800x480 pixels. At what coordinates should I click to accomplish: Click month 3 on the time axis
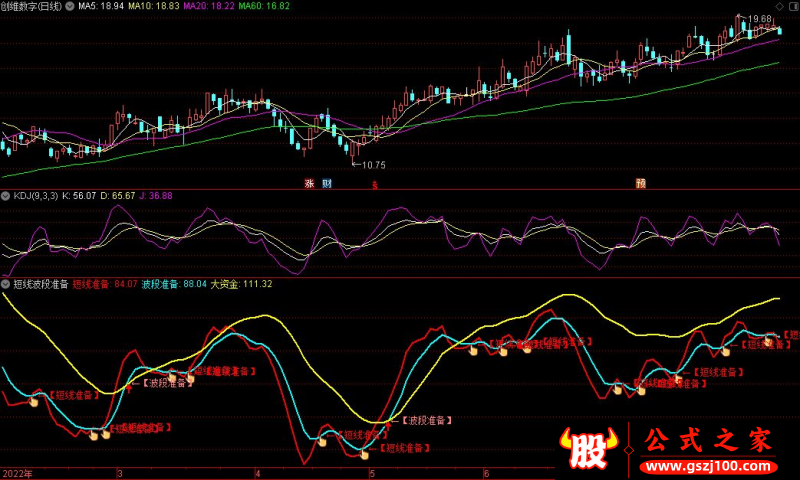pos(119,474)
